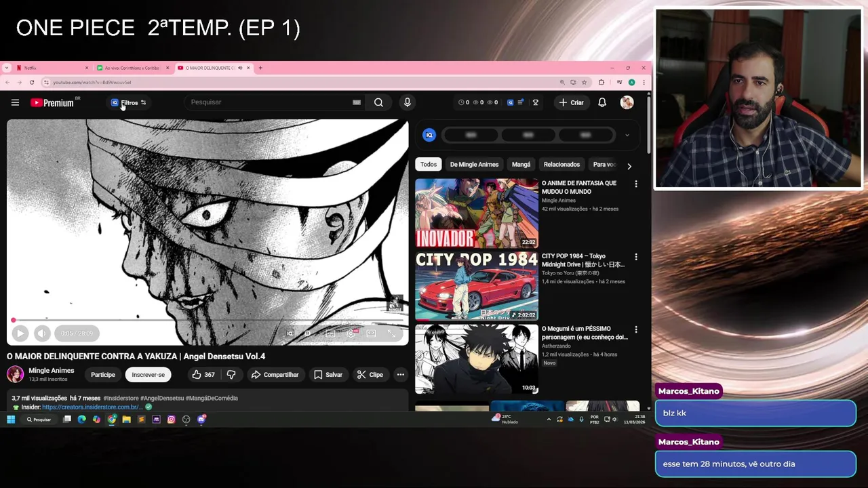868x488 pixels.
Task: Switch to the Ao vivo Corinthians tab
Action: (x=133, y=68)
